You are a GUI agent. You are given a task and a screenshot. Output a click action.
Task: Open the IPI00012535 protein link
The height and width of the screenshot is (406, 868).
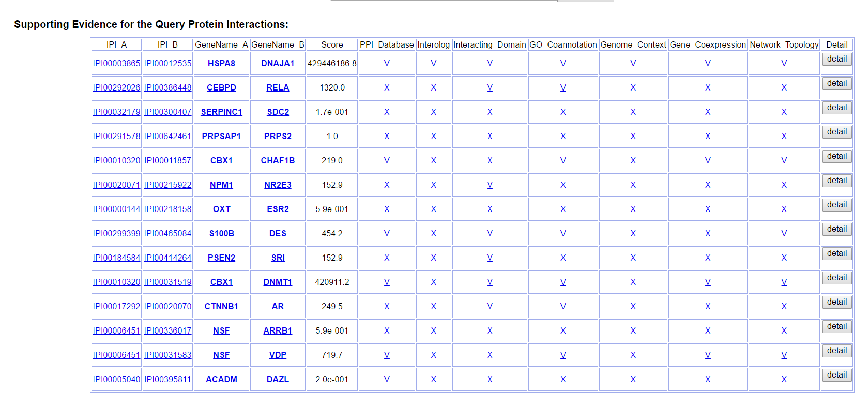coord(167,63)
